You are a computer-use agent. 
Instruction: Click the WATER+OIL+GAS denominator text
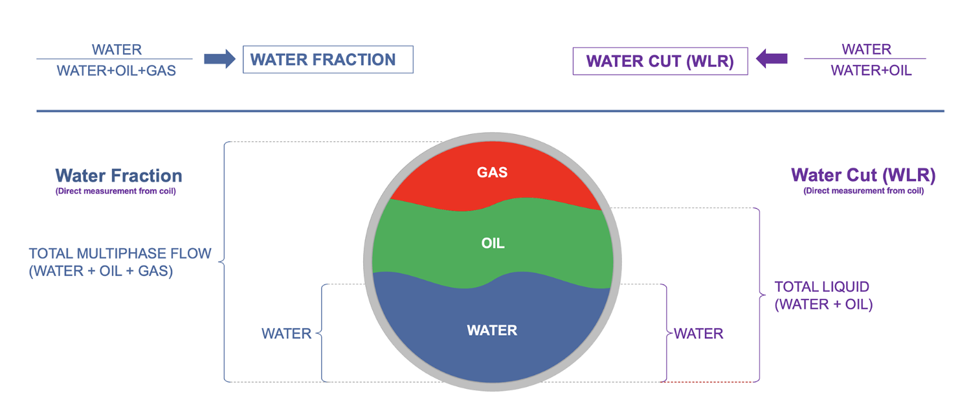pyautogui.click(x=117, y=71)
